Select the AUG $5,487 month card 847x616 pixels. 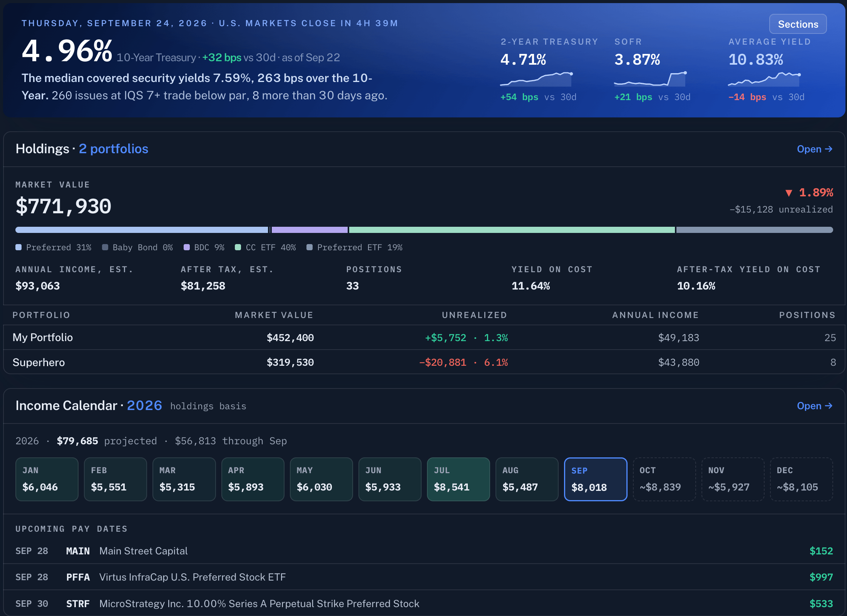(527, 479)
